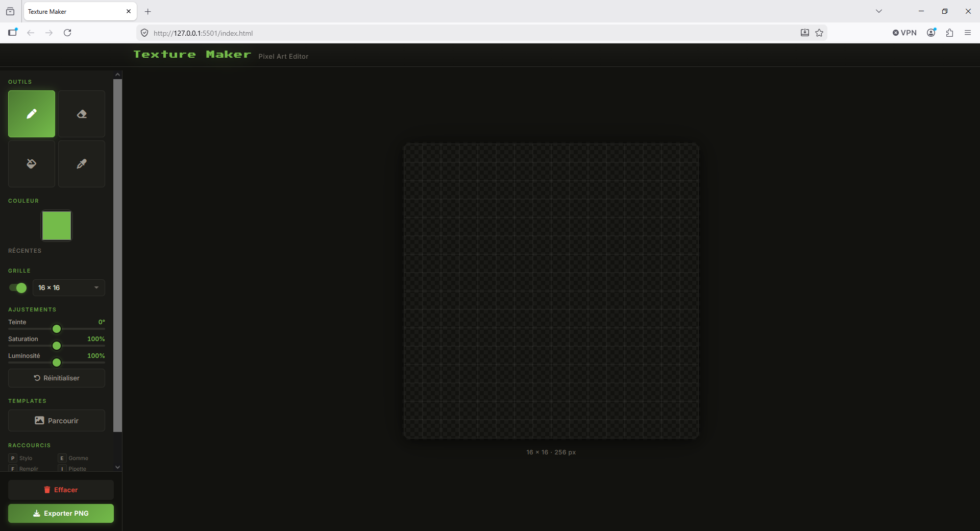The image size is (980, 531).
Task: Select the Eraser (Gomme) tool
Action: 82,114
